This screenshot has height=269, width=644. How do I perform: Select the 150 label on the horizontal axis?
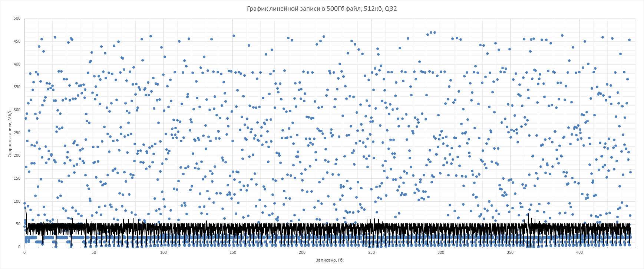[232, 253]
